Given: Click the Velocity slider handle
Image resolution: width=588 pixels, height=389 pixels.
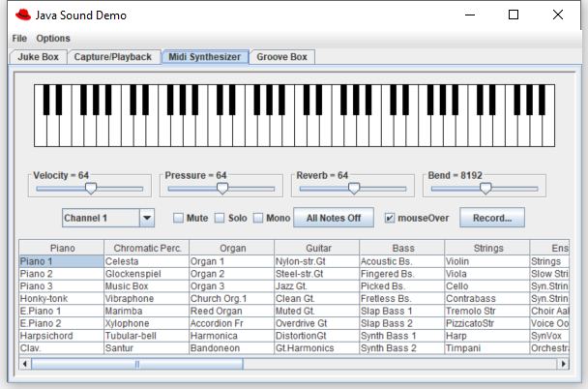Looking at the screenshot, I should point(90,188).
